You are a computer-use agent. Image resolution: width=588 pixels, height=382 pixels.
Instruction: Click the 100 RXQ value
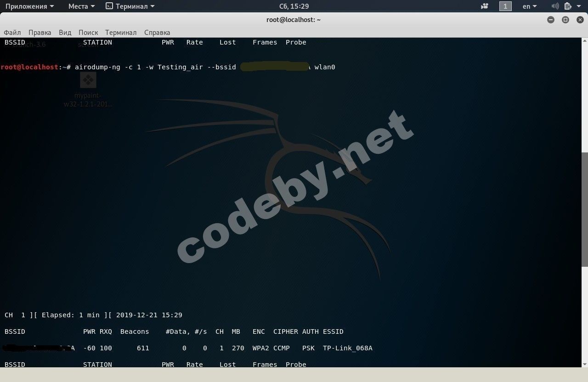(106, 348)
